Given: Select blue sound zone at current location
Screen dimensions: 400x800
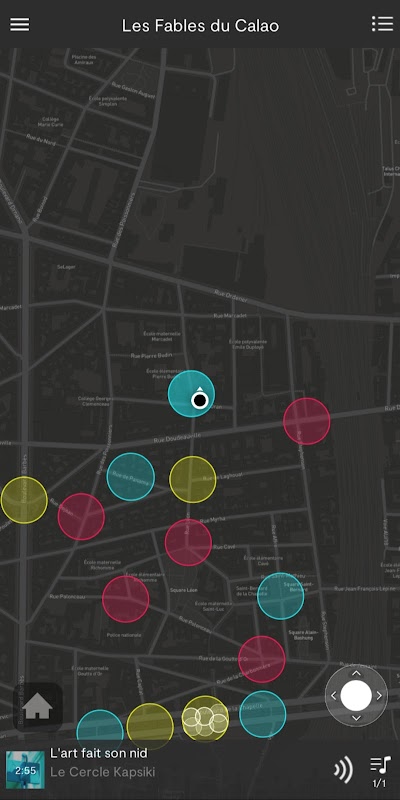Looking at the screenshot, I should coord(191,394).
